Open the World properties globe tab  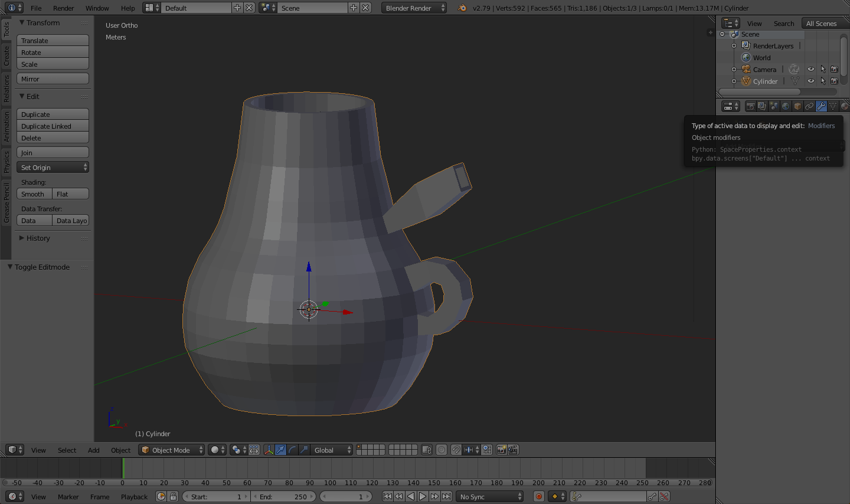click(x=786, y=106)
